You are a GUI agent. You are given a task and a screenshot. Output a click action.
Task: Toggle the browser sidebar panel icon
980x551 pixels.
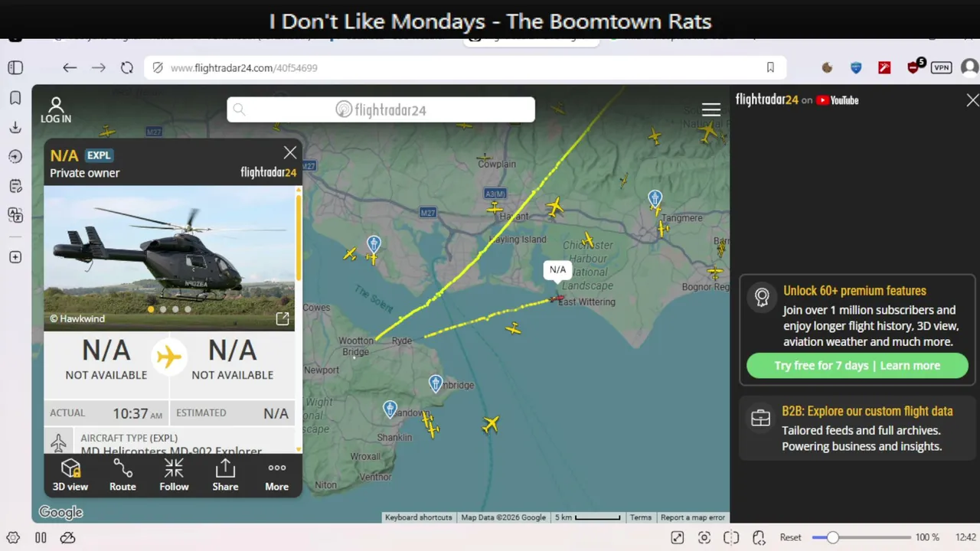click(x=15, y=67)
